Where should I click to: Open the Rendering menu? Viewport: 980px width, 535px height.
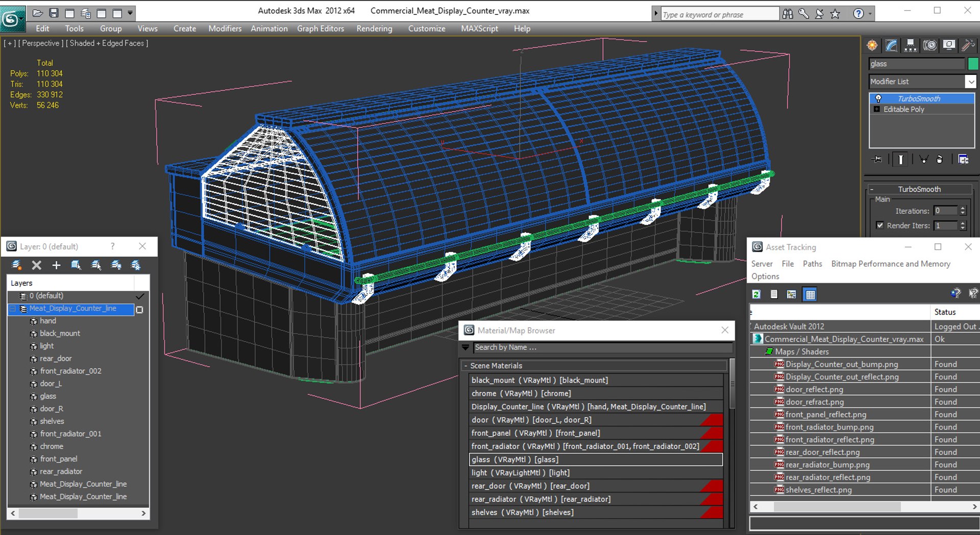[374, 29]
